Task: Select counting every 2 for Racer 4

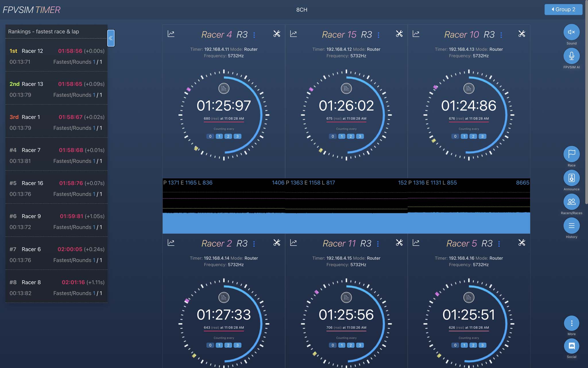Action: pos(228,136)
